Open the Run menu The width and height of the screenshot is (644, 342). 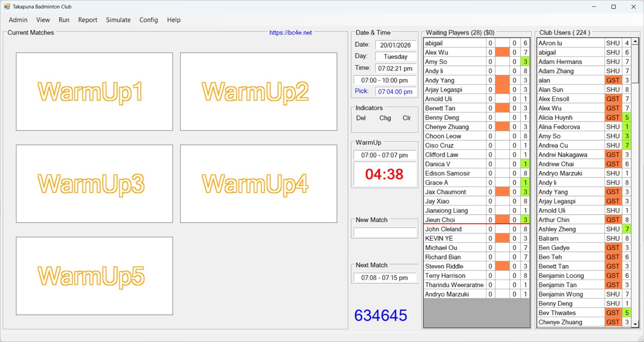coord(64,20)
